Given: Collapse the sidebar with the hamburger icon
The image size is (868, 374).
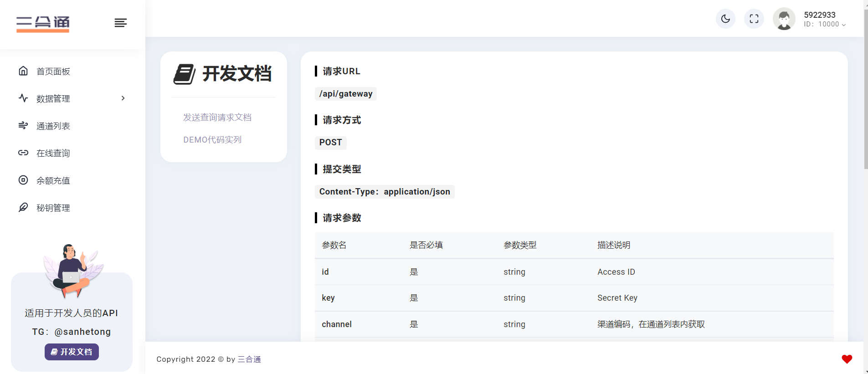Looking at the screenshot, I should (120, 23).
